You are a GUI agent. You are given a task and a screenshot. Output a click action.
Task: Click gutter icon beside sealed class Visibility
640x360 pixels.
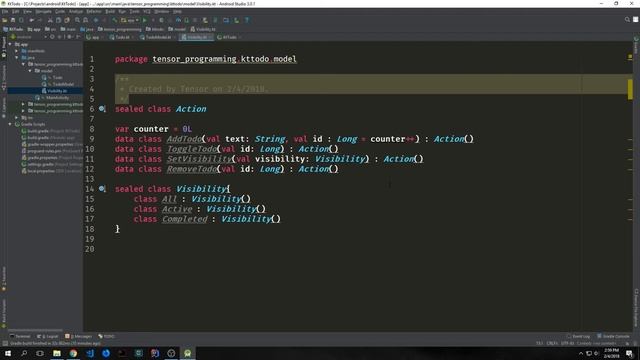102,189
